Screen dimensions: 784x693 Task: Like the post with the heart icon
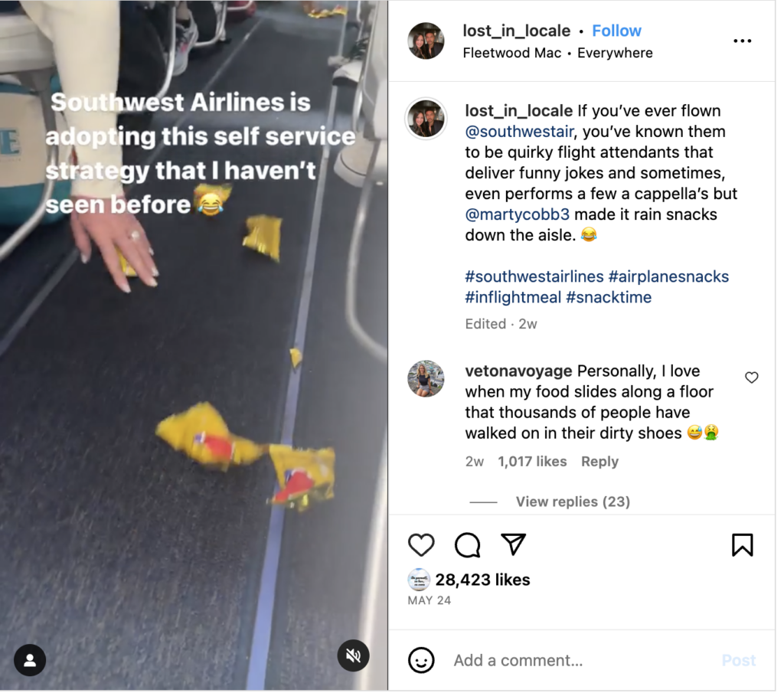pyautogui.click(x=421, y=544)
